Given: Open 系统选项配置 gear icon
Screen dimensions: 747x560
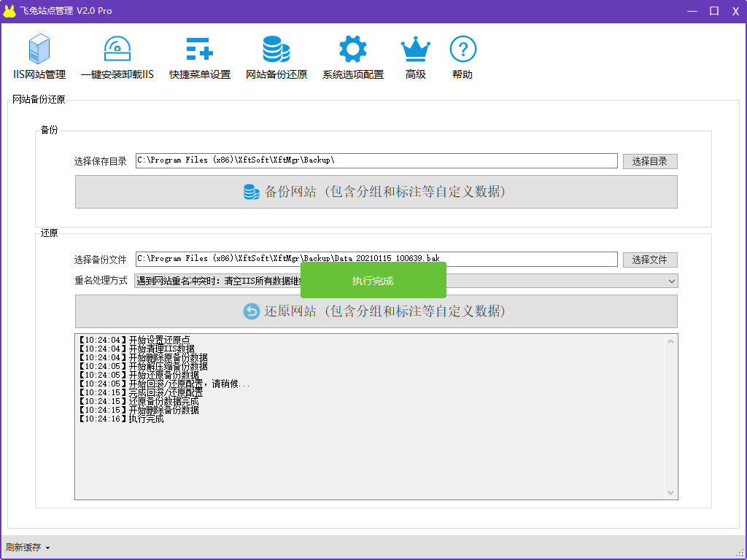Looking at the screenshot, I should tap(353, 50).
